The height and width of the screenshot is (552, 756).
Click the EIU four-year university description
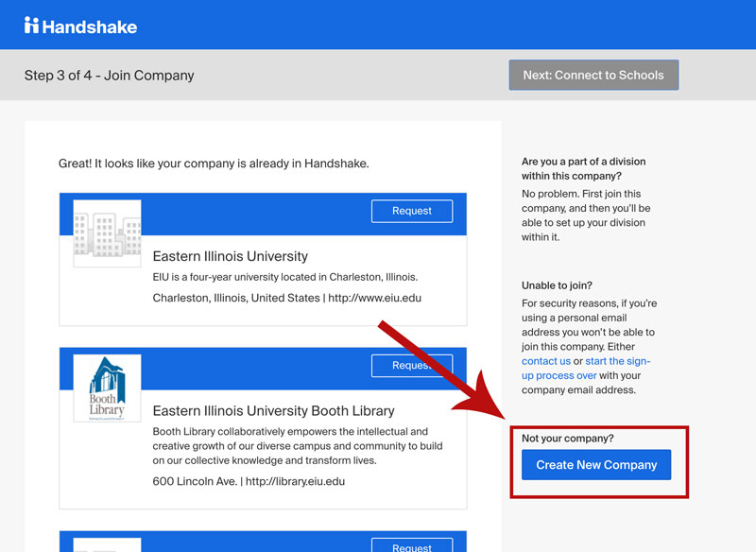[284, 277]
